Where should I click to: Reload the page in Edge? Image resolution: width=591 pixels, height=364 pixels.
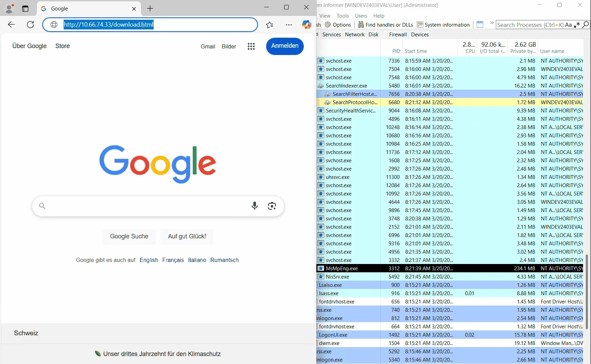30,25
